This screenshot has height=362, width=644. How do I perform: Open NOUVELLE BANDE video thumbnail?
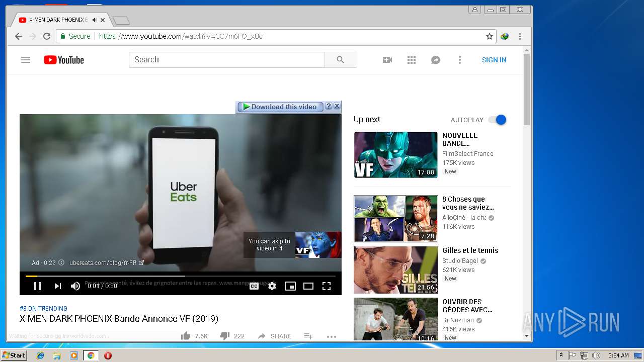point(396,155)
